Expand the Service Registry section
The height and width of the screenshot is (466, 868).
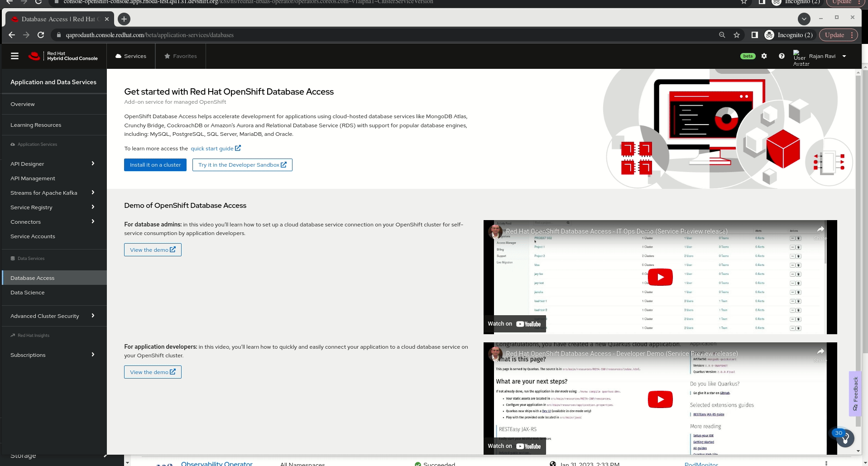54,207
